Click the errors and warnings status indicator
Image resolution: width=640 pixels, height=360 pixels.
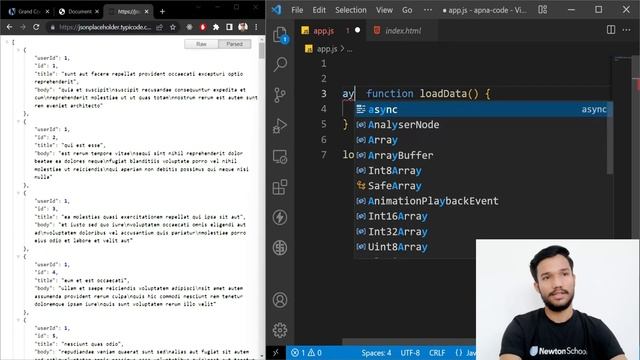(306, 353)
